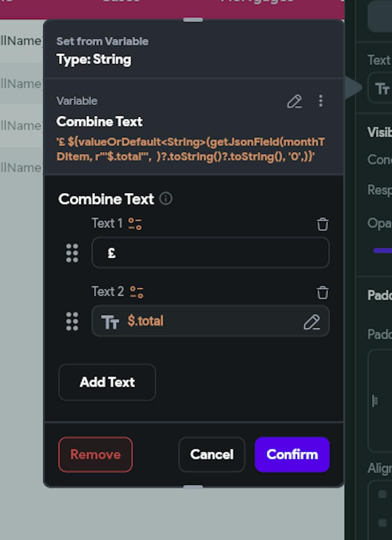The width and height of the screenshot is (392, 540).
Task: Delete Text 2 using its trash icon
Action: 322,293
